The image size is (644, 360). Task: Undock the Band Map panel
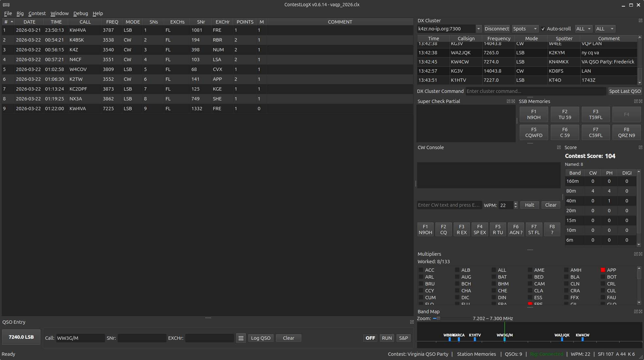(x=636, y=312)
